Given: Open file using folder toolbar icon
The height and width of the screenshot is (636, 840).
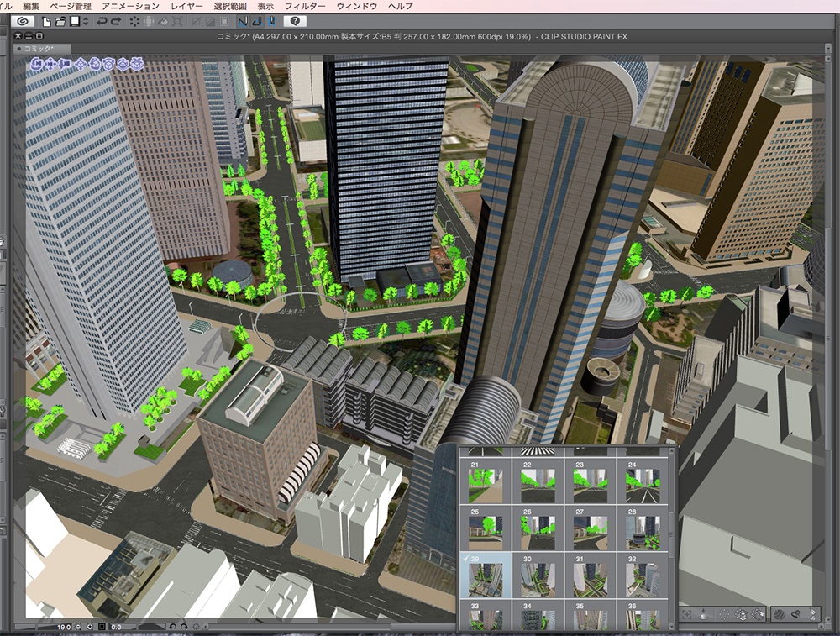Looking at the screenshot, I should [x=60, y=22].
